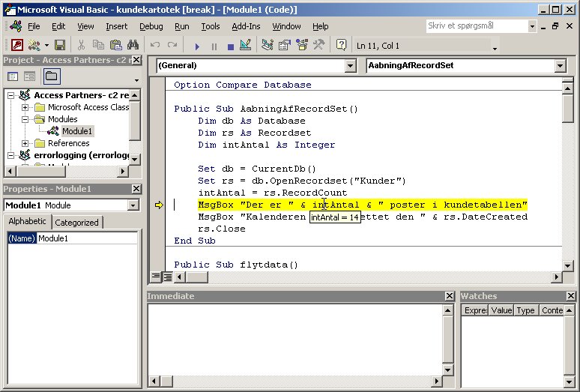Select Module1 in the project tree
This screenshot has height=392, width=580.
(x=77, y=131)
